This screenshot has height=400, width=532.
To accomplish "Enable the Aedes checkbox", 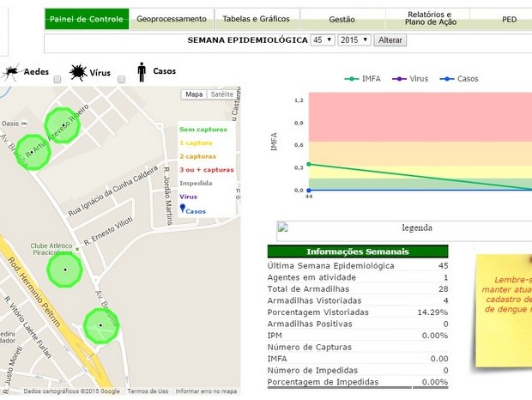I will tap(57, 80).
